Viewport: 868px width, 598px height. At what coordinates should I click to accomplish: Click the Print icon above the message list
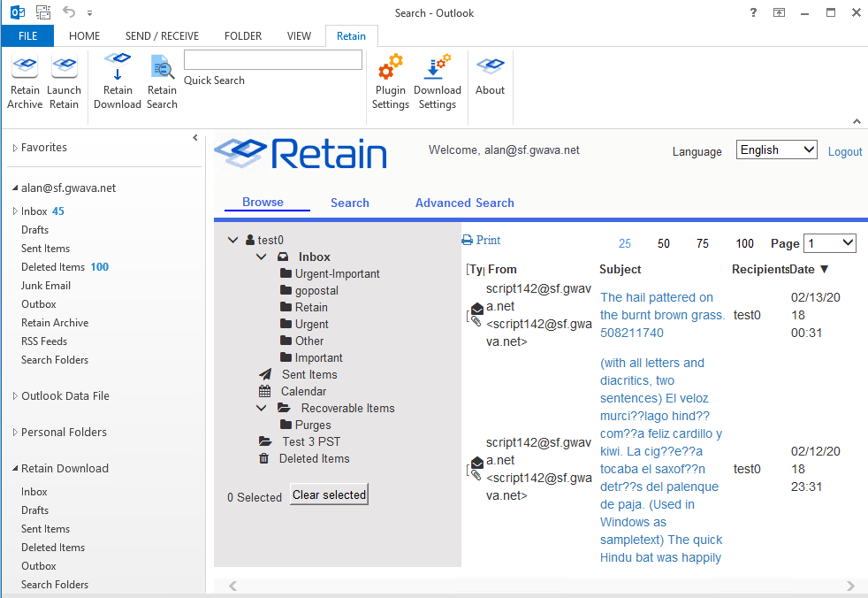click(468, 241)
